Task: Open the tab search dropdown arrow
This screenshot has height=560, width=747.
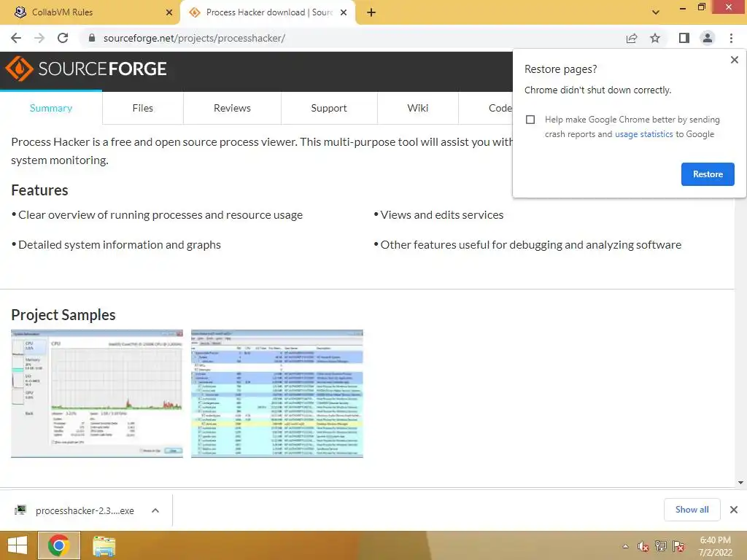Action: point(656,12)
